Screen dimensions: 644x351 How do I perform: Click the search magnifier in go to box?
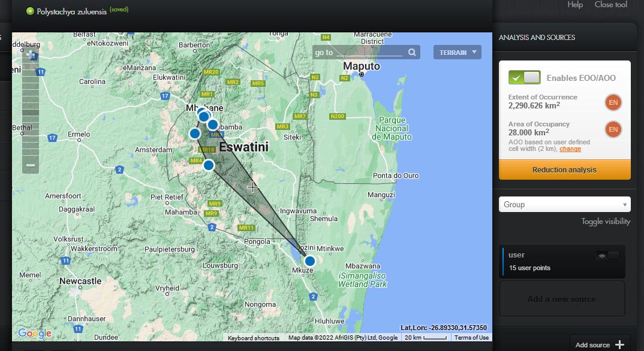412,53
